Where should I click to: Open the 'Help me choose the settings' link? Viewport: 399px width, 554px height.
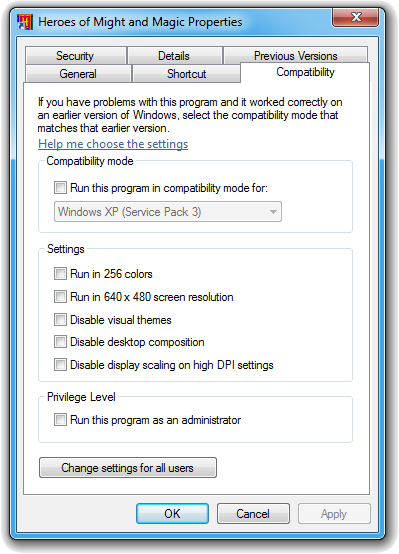113,144
